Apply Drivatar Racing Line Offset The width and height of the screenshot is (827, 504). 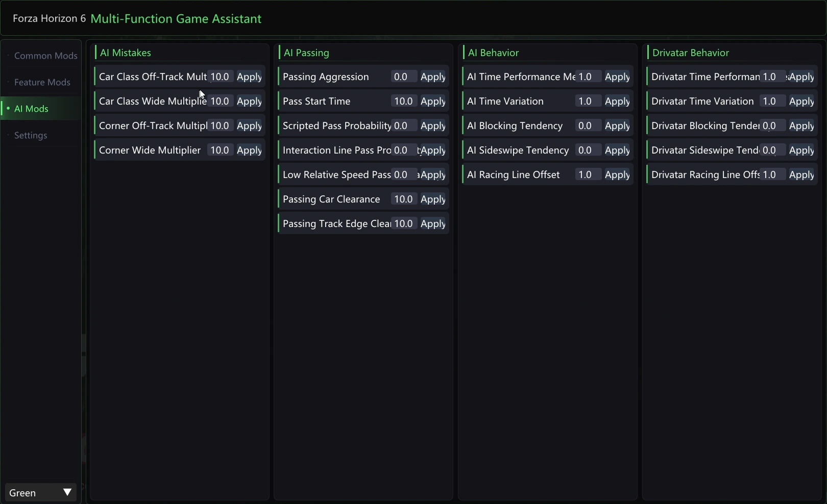click(801, 174)
